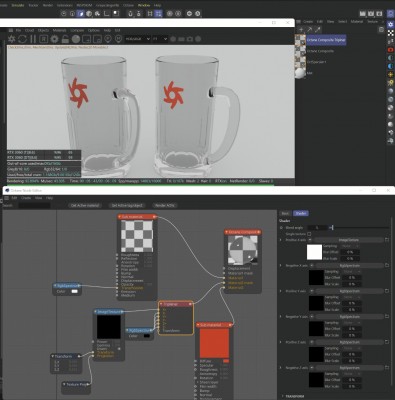Enable the Single texture checkbox

[x=309, y=234]
